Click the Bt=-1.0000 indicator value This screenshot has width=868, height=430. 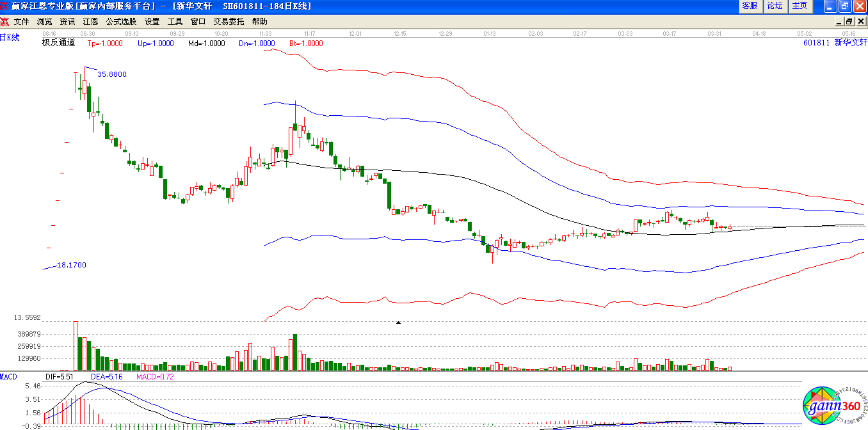coord(306,44)
